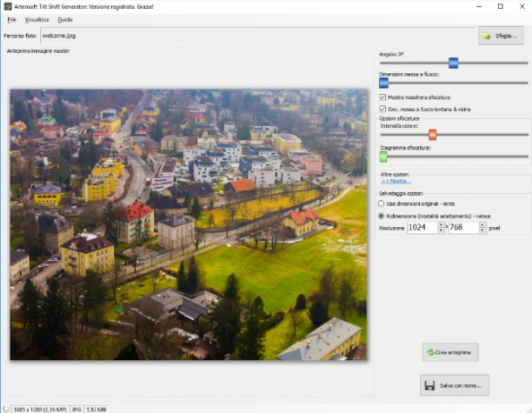Click the width field showing 1024
This screenshot has height=413, width=532.
coord(422,228)
